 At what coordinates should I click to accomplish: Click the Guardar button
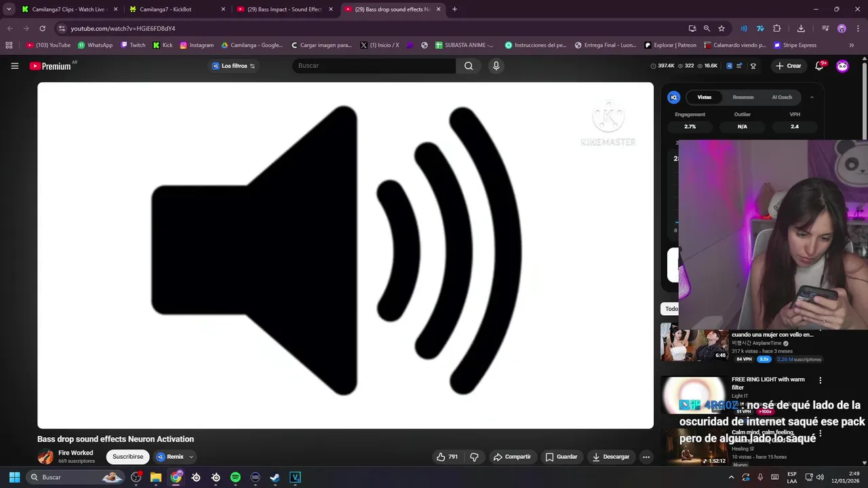pyautogui.click(x=561, y=457)
